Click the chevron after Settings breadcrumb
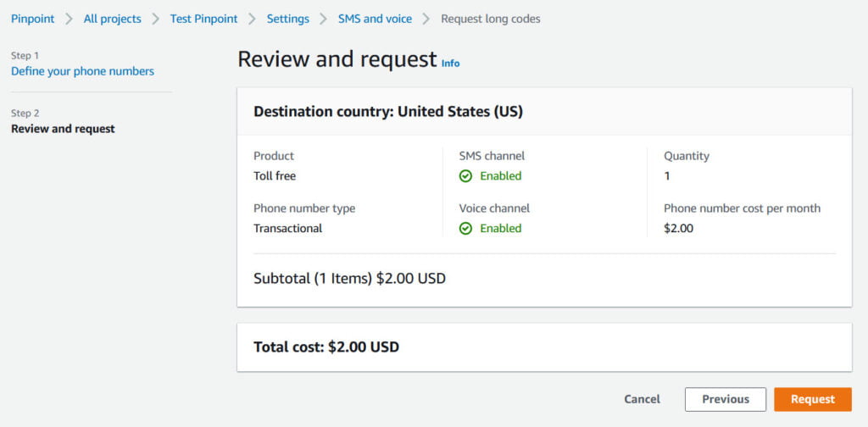Image resolution: width=868 pixels, height=427 pixels. [324, 19]
